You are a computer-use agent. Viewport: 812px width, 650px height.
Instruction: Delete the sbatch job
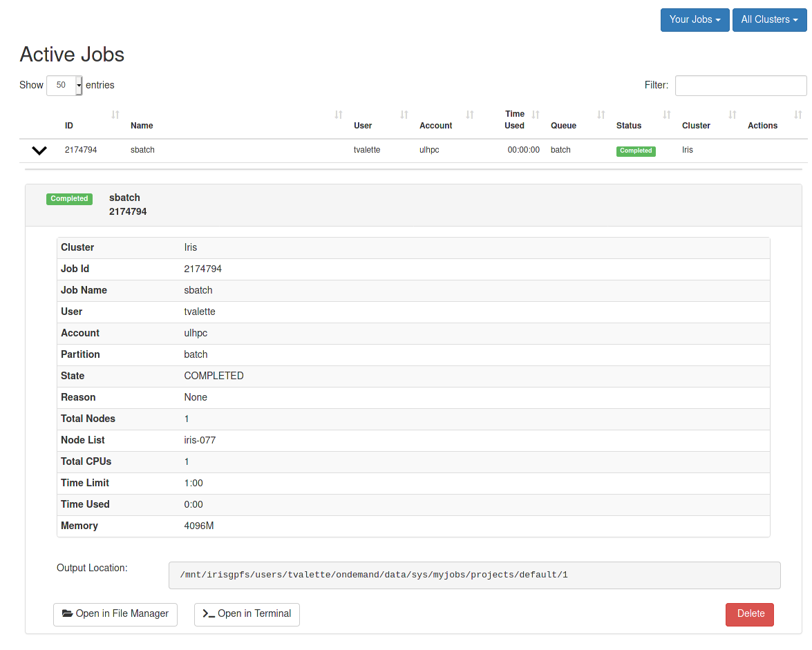click(750, 614)
